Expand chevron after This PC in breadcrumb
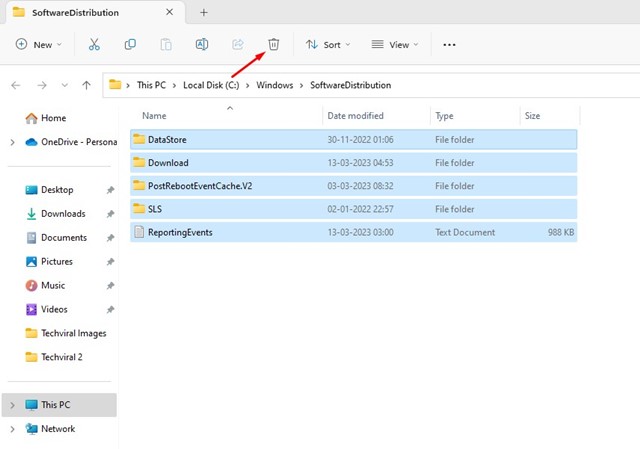 [x=174, y=86]
